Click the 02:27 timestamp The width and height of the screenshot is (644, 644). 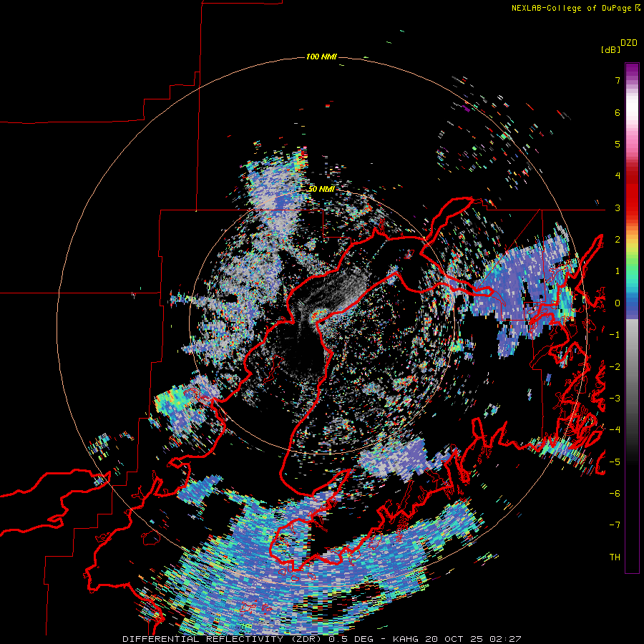[505, 639]
